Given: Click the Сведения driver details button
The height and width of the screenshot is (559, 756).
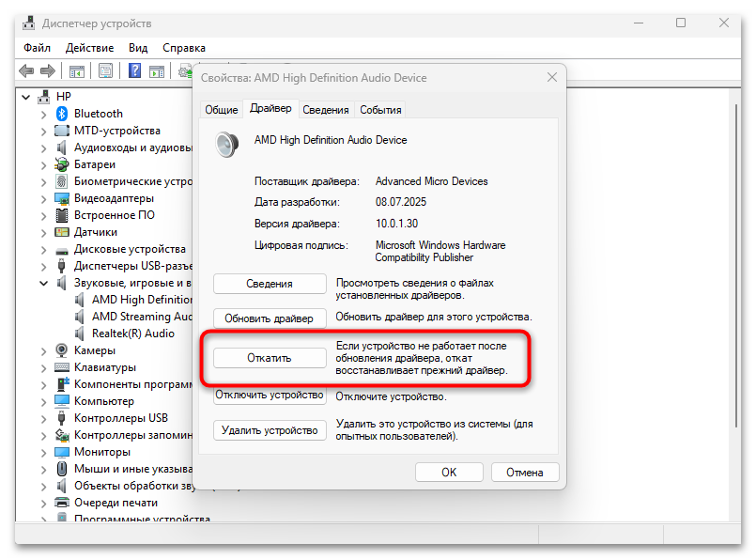Looking at the screenshot, I should click(270, 284).
